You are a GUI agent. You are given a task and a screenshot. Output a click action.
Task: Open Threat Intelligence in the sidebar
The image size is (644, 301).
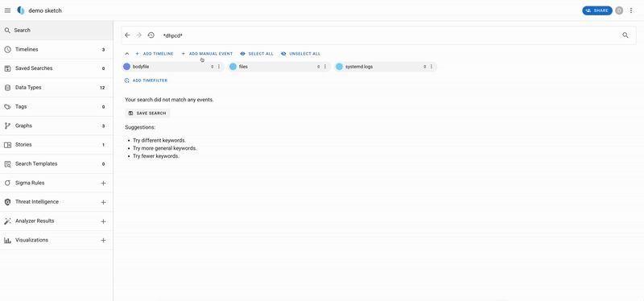click(56, 202)
